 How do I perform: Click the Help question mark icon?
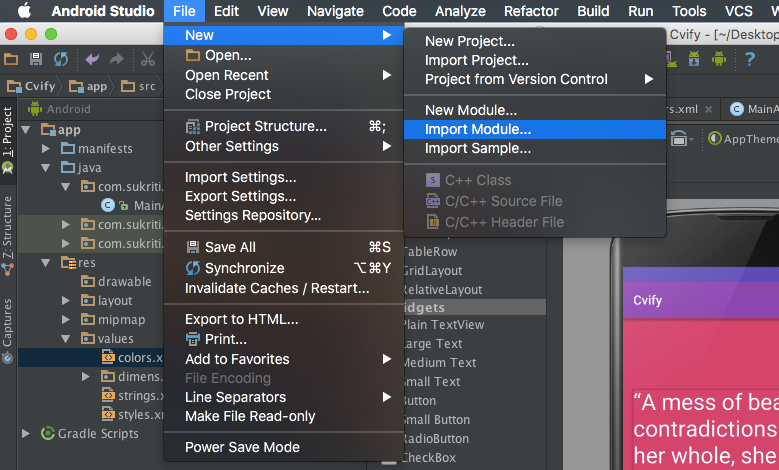[750, 59]
